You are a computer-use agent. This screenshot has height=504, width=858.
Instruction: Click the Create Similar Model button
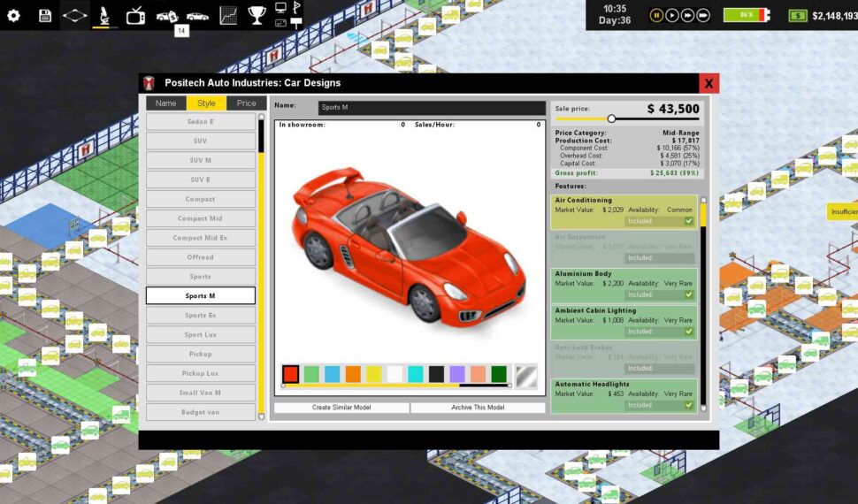coord(341,408)
